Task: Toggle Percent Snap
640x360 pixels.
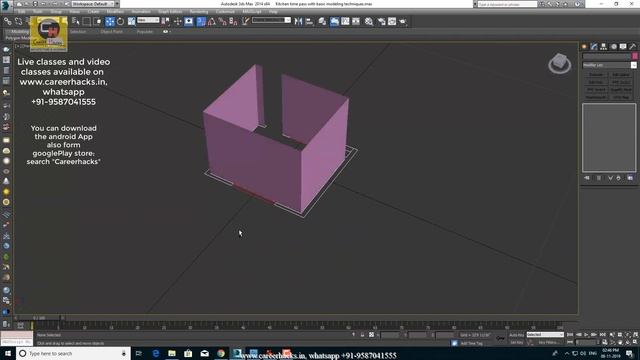Action: coord(222,21)
